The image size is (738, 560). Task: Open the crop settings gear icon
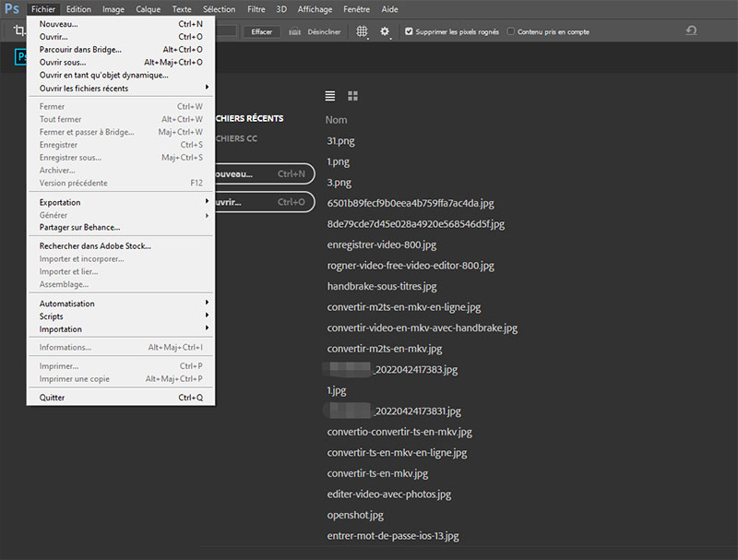(386, 30)
